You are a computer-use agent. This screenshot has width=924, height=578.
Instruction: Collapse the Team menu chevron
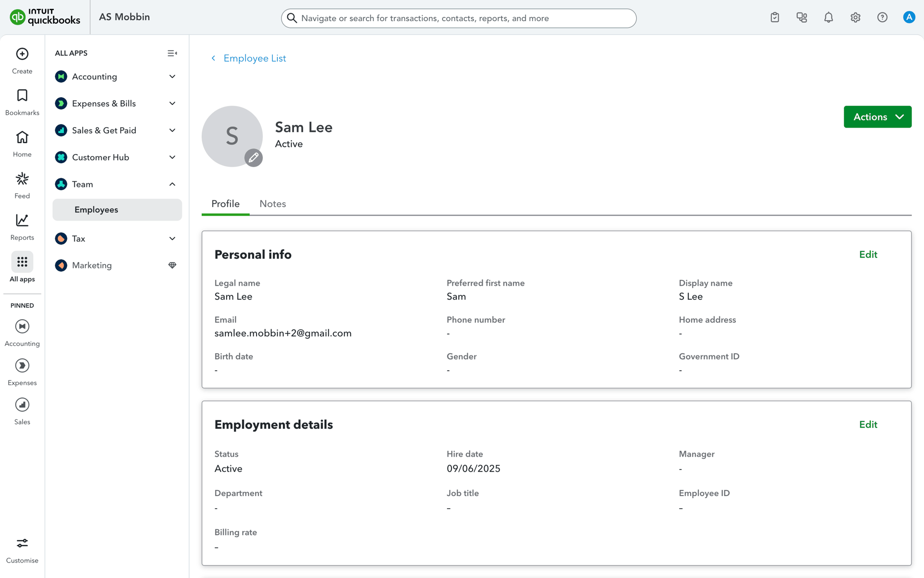172,184
